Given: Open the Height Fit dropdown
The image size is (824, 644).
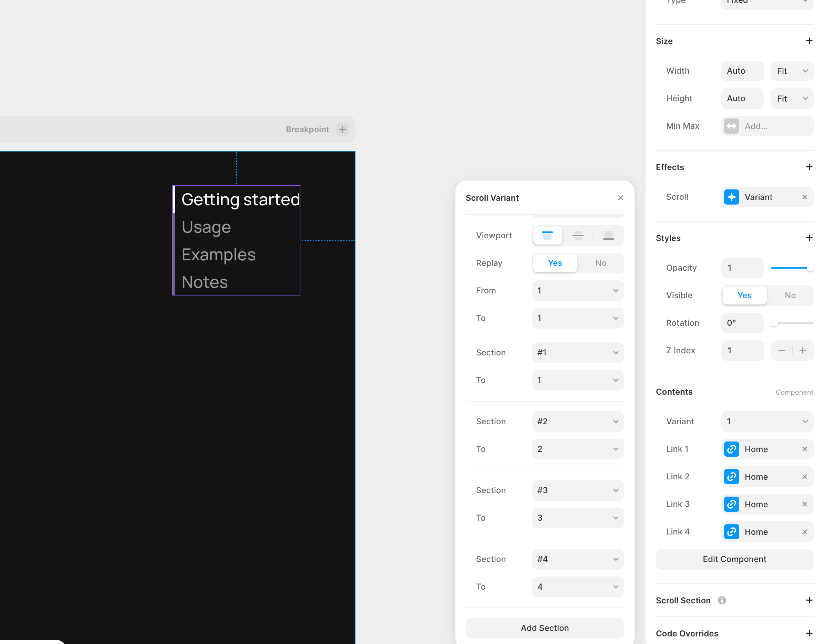Looking at the screenshot, I should click(792, 98).
